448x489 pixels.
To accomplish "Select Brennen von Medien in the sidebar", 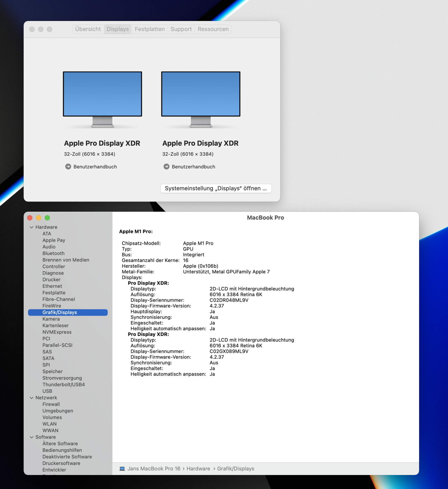I will tap(66, 260).
